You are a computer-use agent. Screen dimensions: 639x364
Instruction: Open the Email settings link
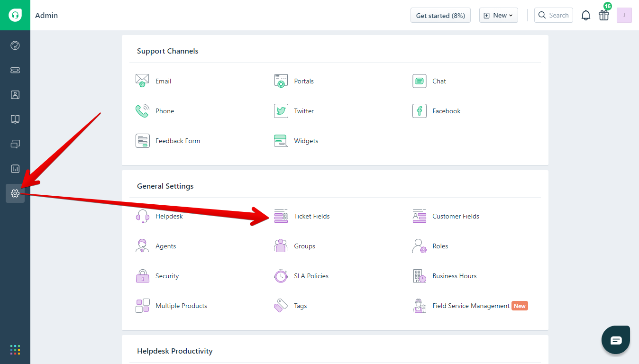tap(163, 81)
